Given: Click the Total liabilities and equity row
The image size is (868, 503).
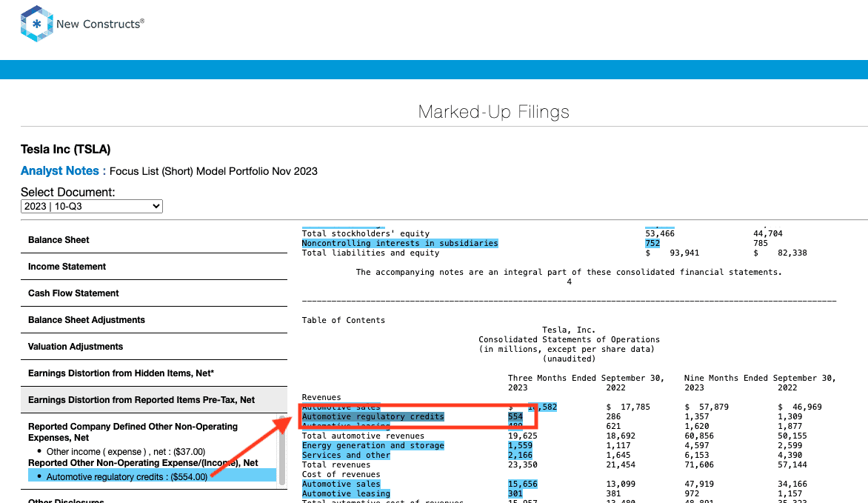Looking at the screenshot, I should 554,253.
